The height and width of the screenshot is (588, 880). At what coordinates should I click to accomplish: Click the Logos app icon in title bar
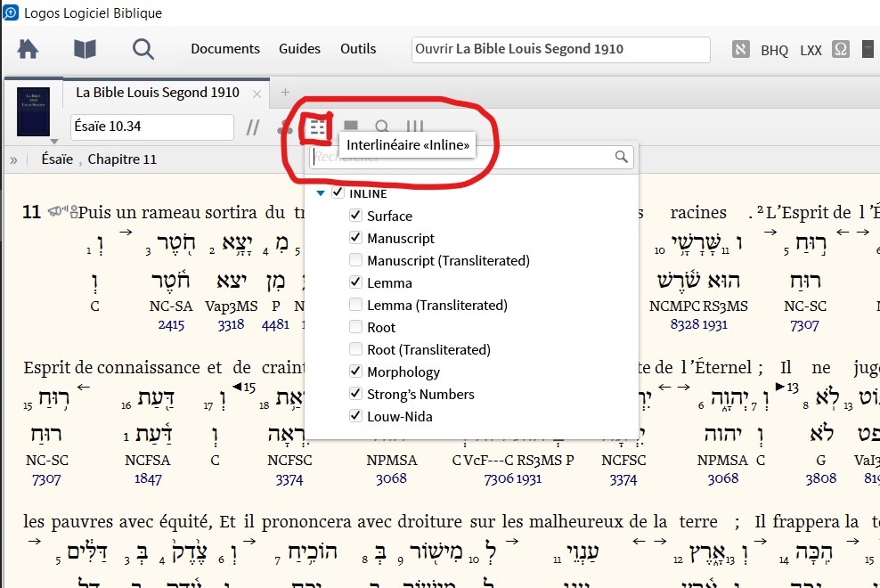coord(11,12)
